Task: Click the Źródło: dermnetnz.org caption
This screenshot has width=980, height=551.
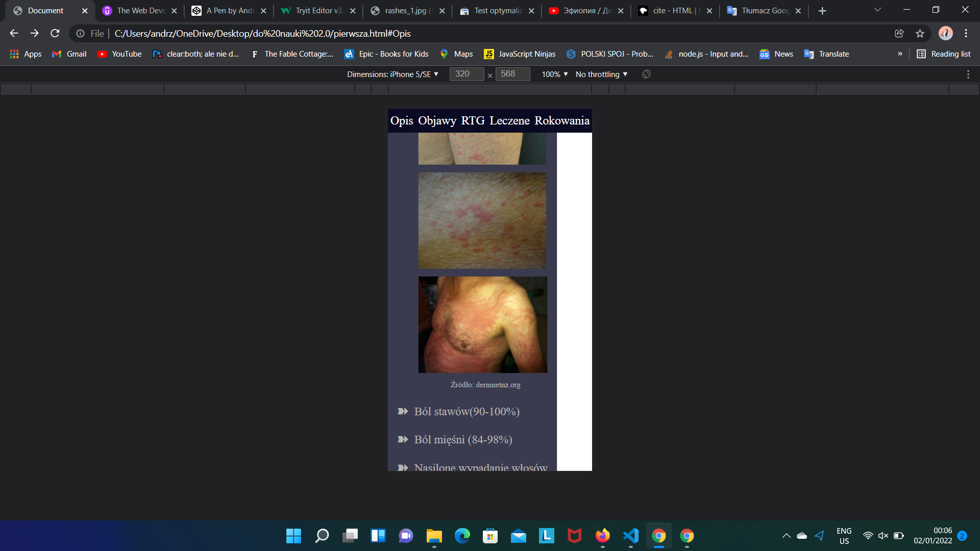Action: click(485, 385)
